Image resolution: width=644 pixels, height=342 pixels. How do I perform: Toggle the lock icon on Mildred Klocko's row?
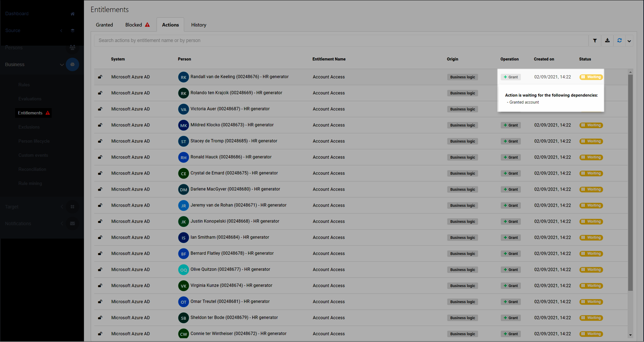100,125
